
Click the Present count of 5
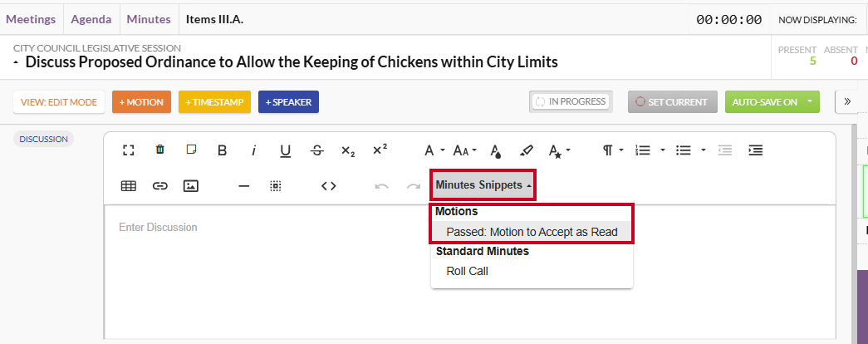[812, 61]
